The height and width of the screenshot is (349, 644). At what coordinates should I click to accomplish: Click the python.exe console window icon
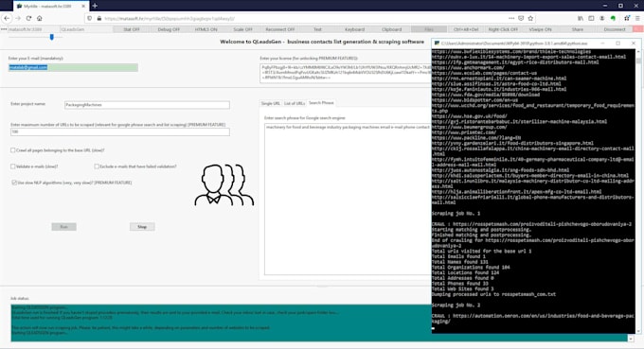click(437, 44)
